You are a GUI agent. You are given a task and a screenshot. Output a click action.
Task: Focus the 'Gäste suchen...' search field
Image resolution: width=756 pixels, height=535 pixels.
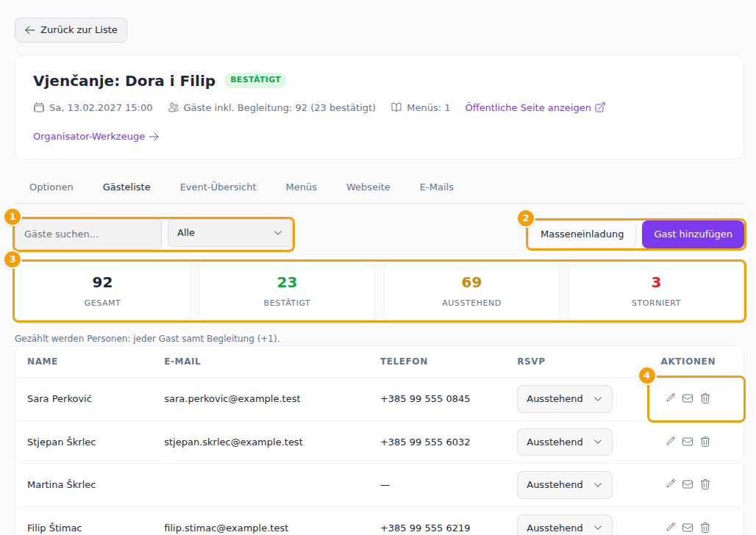(88, 234)
